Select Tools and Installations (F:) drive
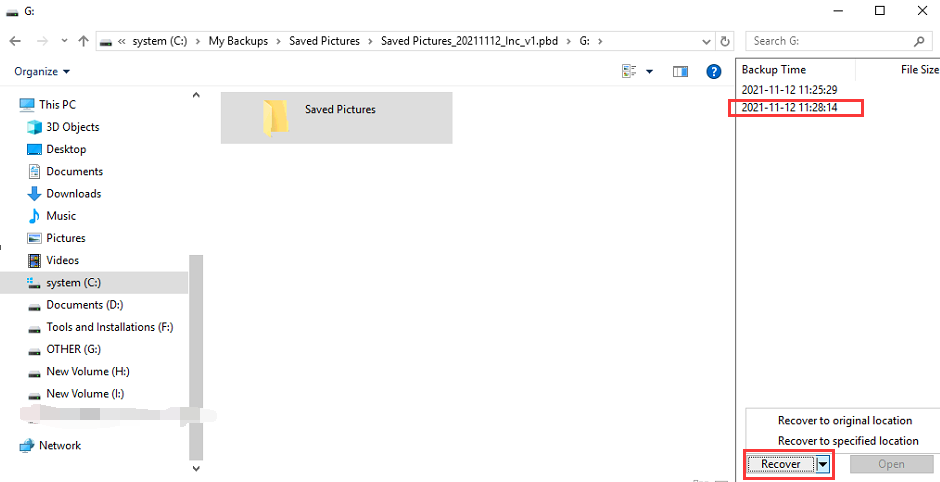 point(110,327)
